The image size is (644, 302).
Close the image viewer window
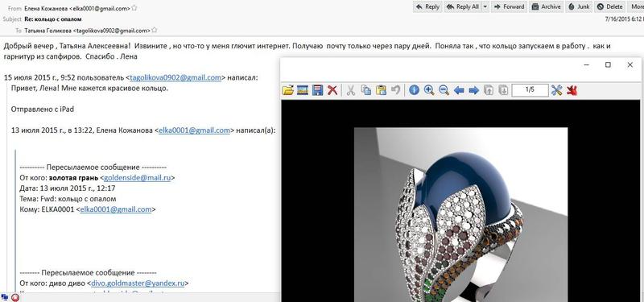(630, 65)
